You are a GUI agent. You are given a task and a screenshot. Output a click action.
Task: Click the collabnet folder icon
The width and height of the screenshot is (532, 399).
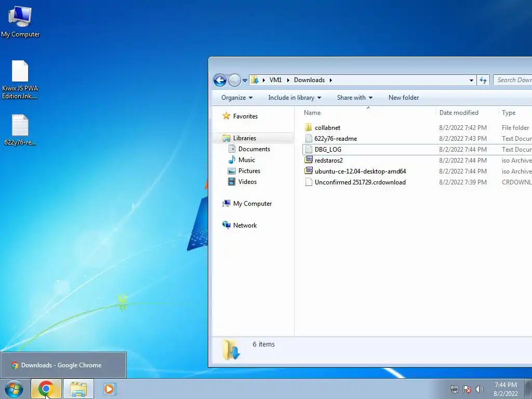coord(309,128)
